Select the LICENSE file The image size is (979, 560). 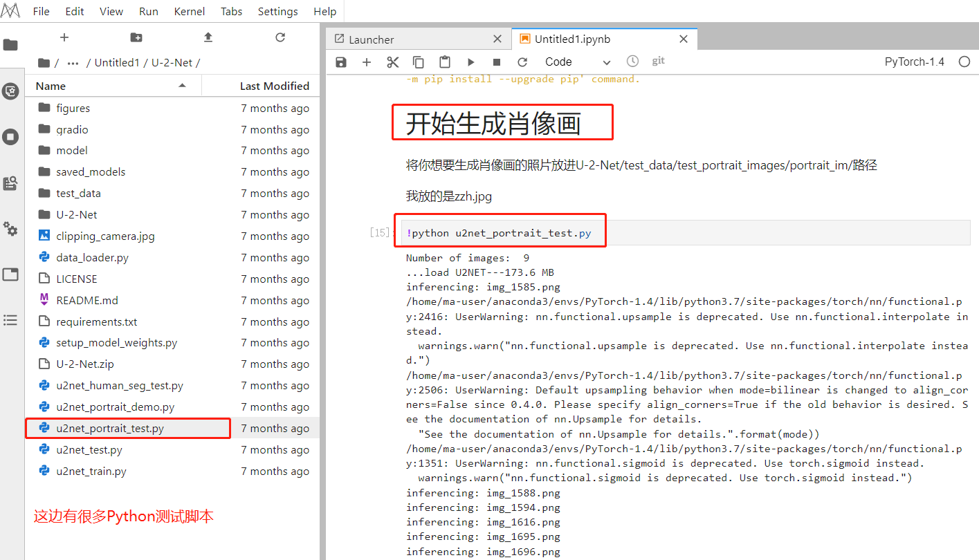[173, 279]
